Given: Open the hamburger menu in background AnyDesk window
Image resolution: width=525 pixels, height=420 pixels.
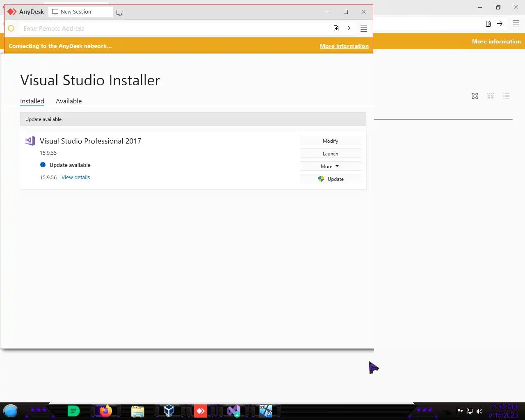Looking at the screenshot, I should coord(516,24).
